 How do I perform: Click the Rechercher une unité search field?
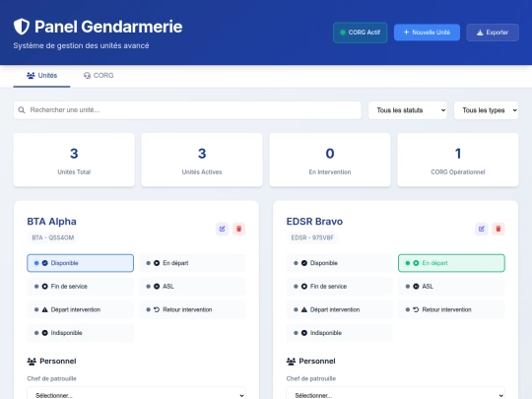tap(187, 110)
